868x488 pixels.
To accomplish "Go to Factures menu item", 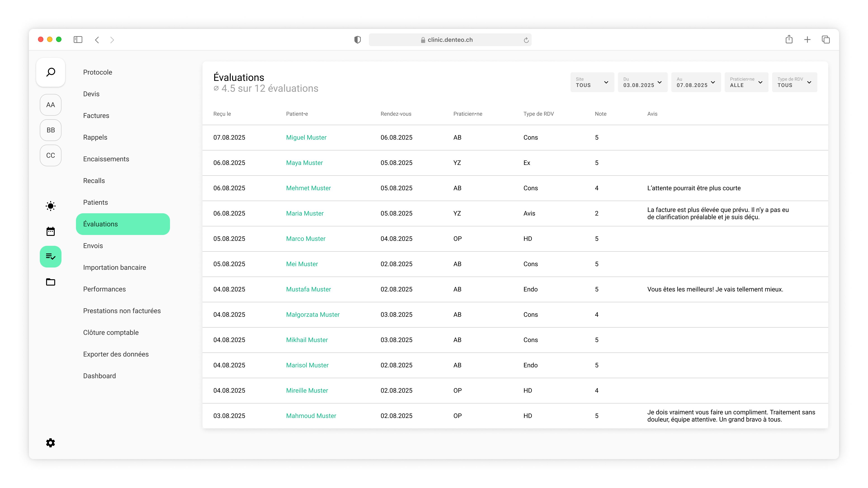I will tap(96, 115).
